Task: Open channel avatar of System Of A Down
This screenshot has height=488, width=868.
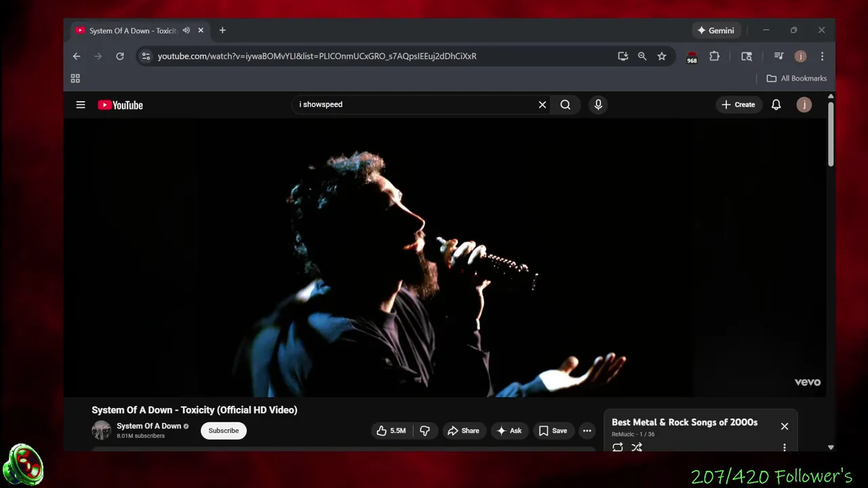Action: point(101,430)
